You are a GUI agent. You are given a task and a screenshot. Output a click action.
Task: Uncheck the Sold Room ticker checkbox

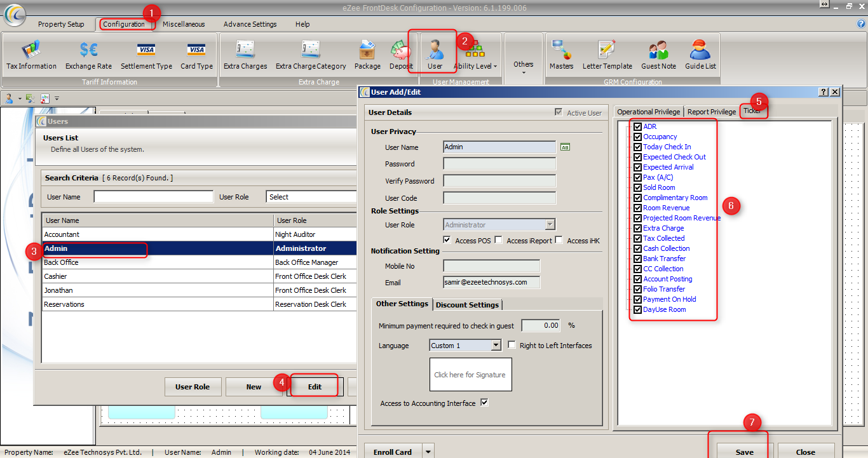tap(638, 187)
